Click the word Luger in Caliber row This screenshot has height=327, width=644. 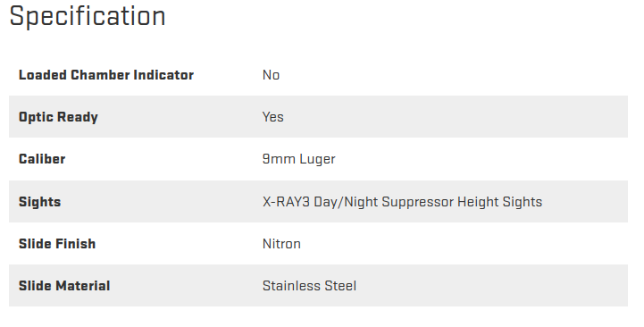click(x=317, y=159)
